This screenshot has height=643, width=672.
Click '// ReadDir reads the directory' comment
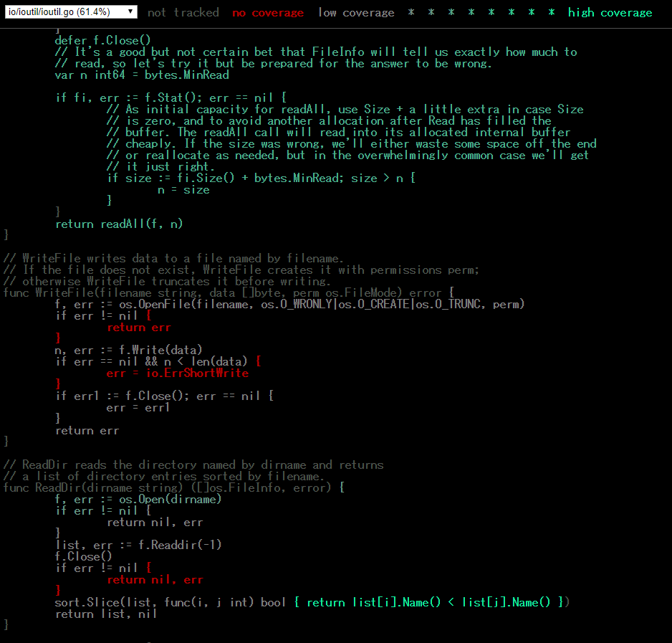pyautogui.click(x=193, y=465)
